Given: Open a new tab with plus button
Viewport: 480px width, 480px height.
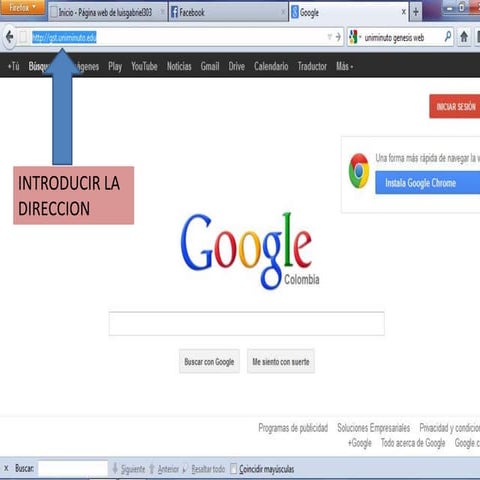Looking at the screenshot, I should 416,12.
